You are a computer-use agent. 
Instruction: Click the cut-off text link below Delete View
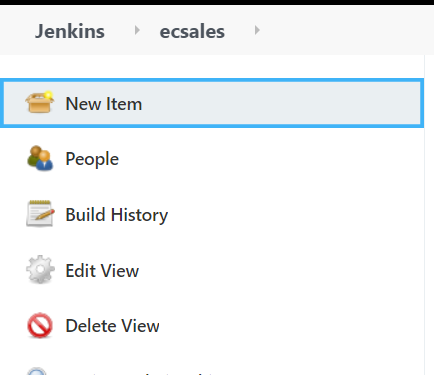point(140,373)
